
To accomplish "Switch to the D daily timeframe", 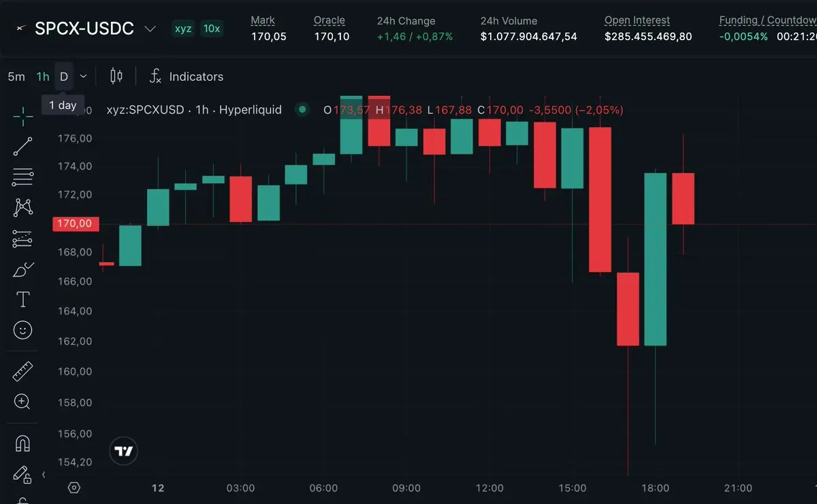I will 64,76.
